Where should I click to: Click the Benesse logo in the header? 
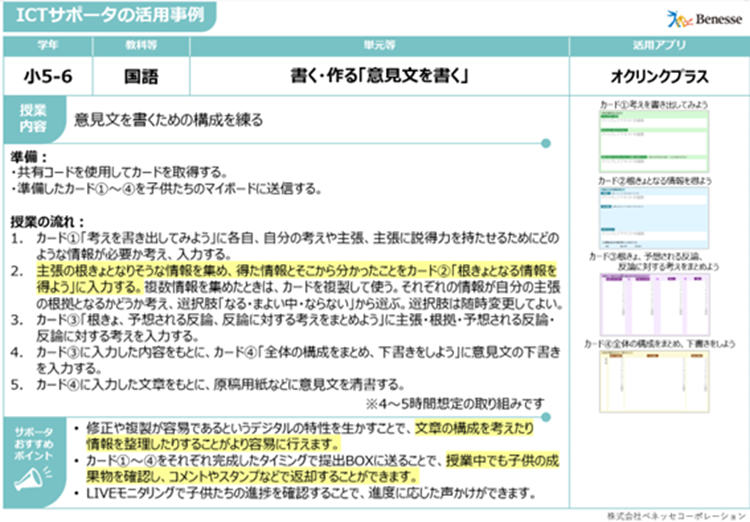(702, 17)
